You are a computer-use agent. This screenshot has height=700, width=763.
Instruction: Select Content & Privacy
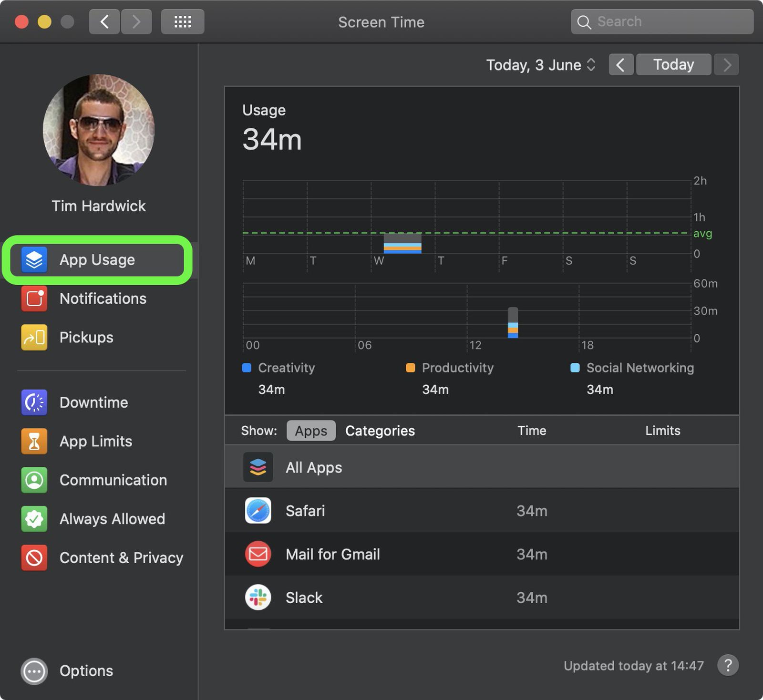[x=121, y=558]
